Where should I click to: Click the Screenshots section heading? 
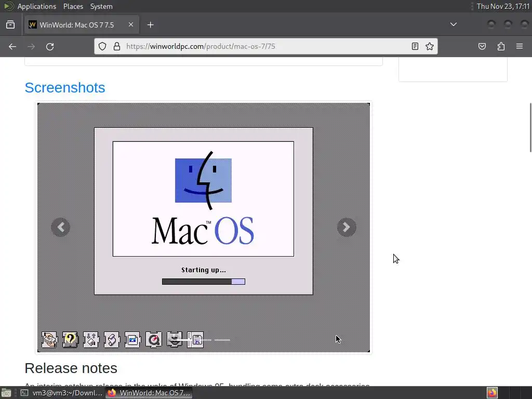coord(65,87)
